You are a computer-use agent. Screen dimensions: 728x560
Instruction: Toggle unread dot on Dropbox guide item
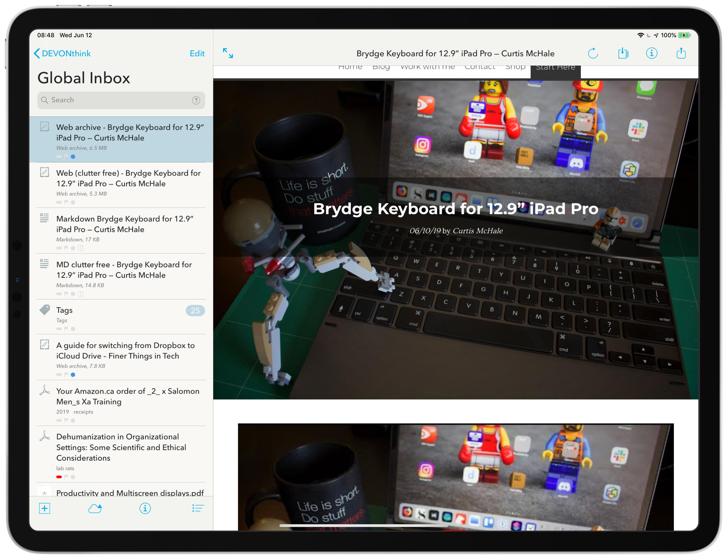73,375
